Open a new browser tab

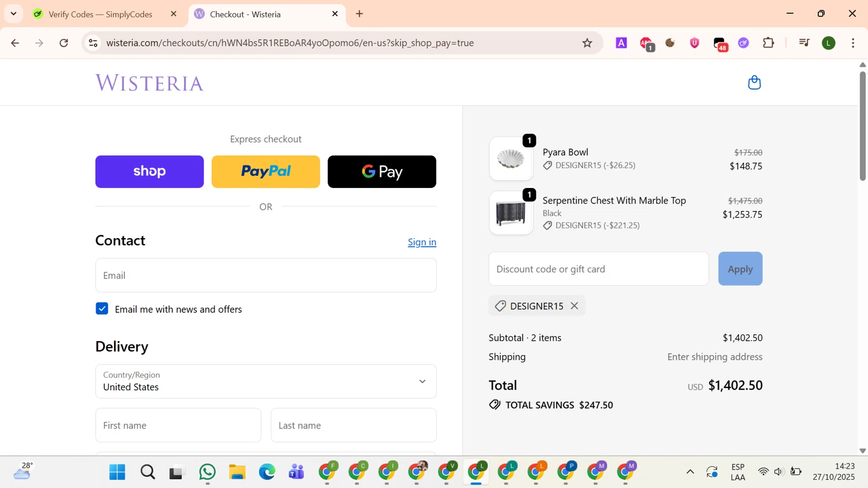(359, 14)
